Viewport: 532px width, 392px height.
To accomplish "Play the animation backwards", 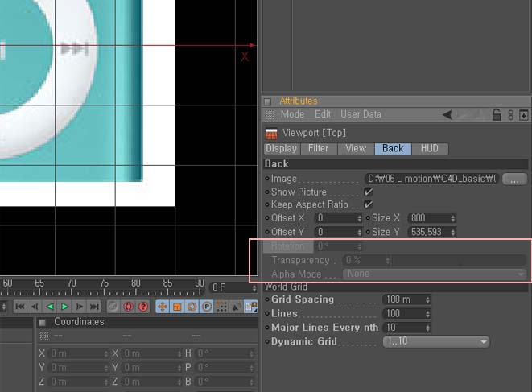I will click(x=50, y=307).
